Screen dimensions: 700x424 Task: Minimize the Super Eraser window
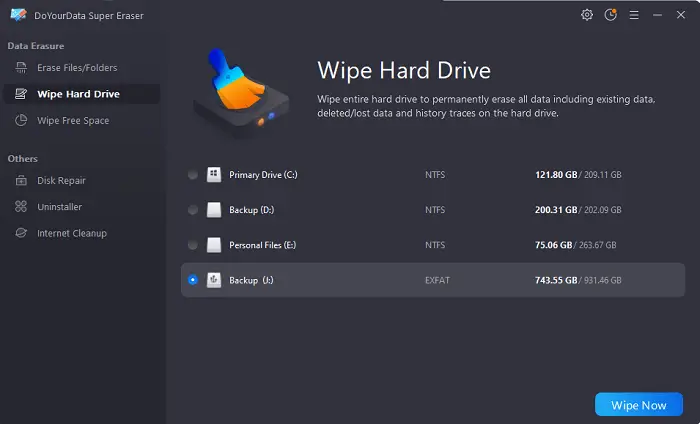657,15
